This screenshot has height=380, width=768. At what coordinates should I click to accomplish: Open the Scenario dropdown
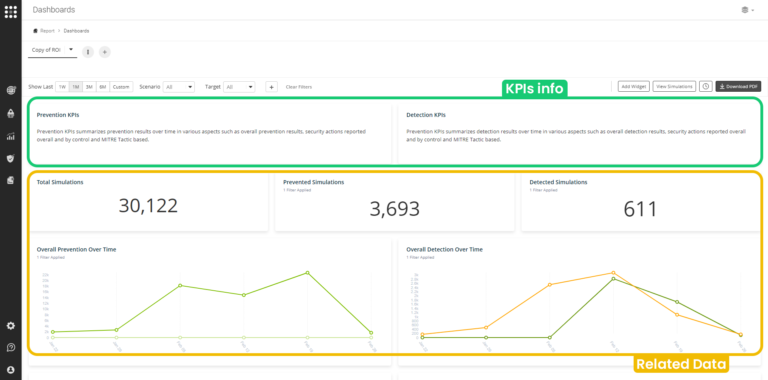pyautogui.click(x=179, y=87)
